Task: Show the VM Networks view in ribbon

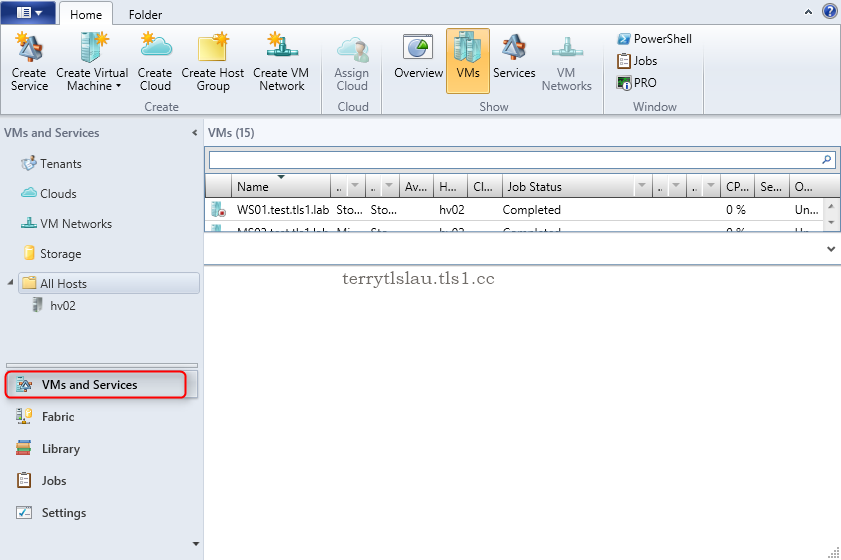Action: tap(566, 62)
